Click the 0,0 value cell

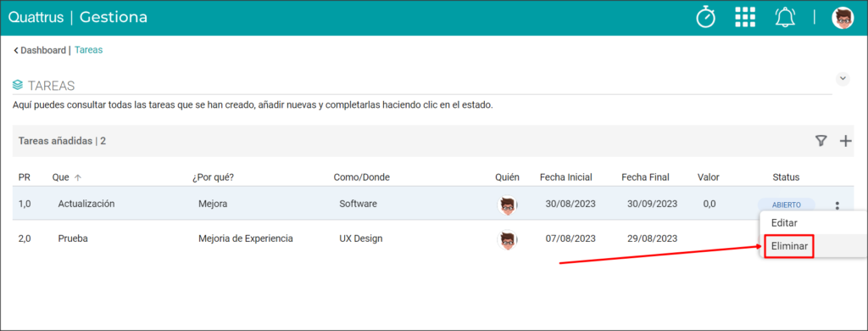[709, 204]
